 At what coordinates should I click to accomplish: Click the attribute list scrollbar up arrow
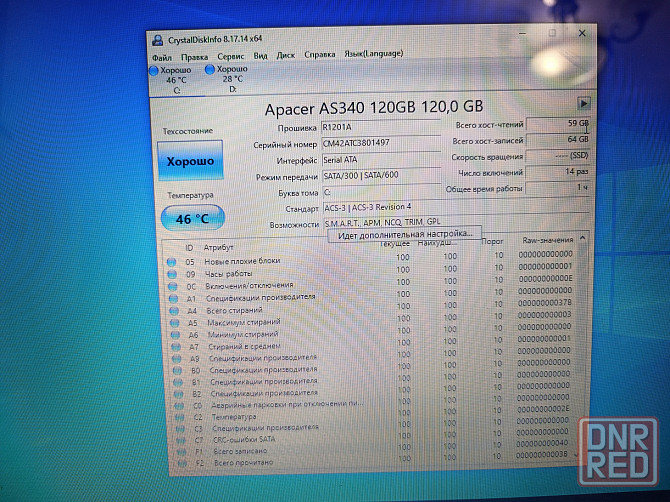(582, 238)
